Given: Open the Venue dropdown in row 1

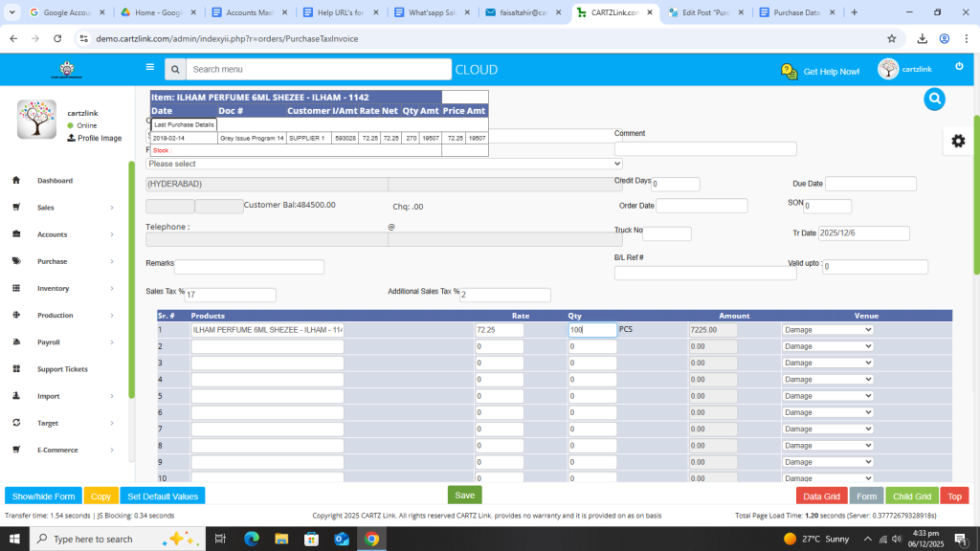Looking at the screenshot, I should tap(827, 330).
